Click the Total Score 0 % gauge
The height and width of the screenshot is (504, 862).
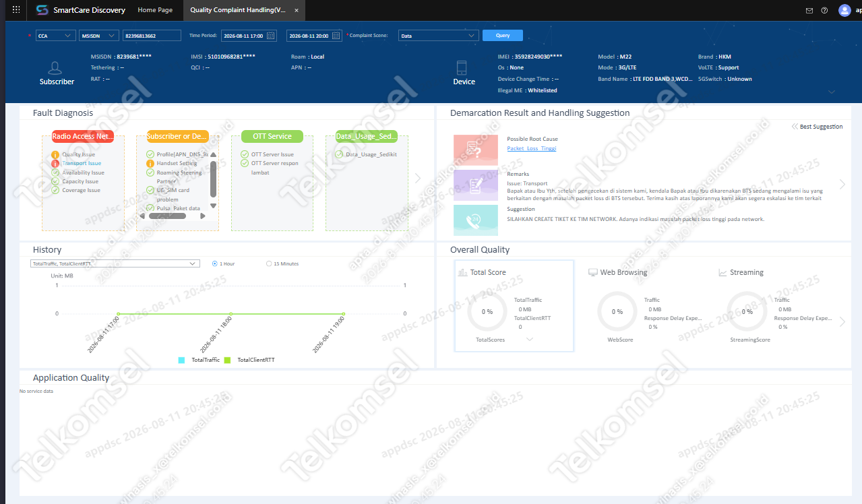(487, 312)
